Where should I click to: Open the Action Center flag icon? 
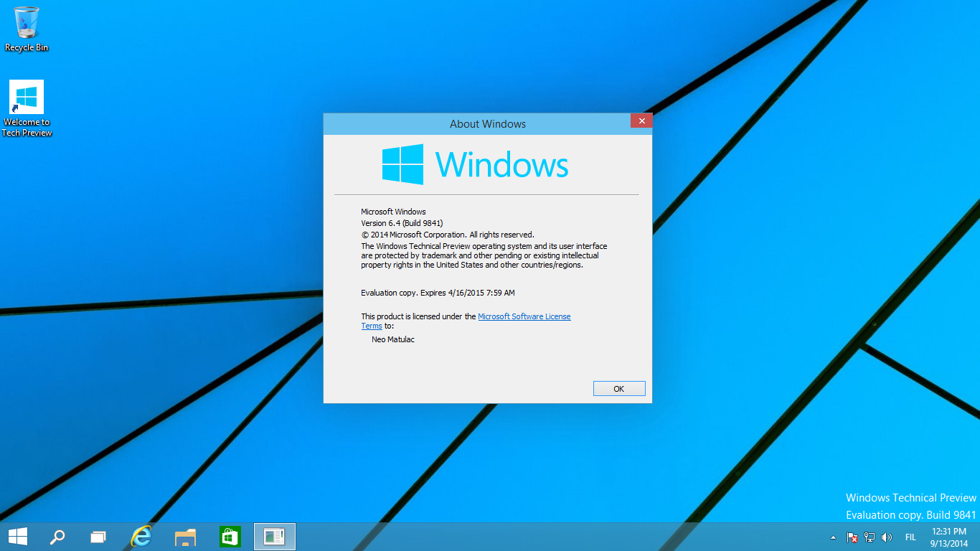tap(852, 537)
